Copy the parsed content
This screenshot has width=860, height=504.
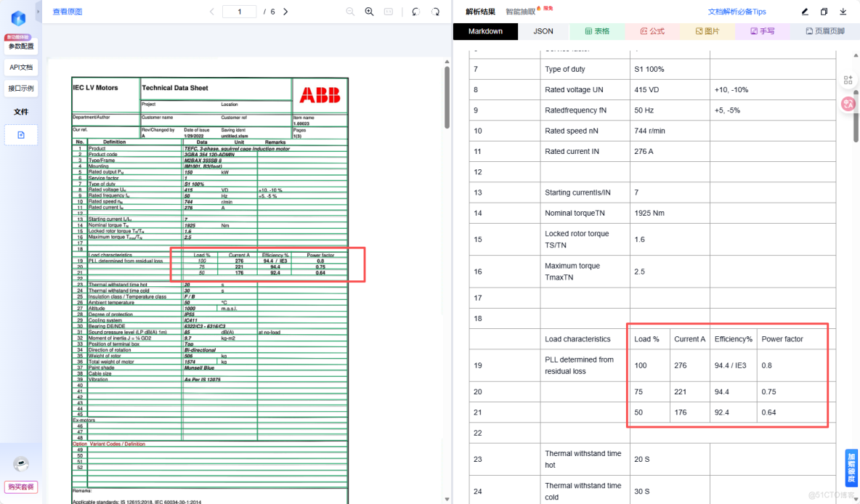pyautogui.click(x=824, y=12)
